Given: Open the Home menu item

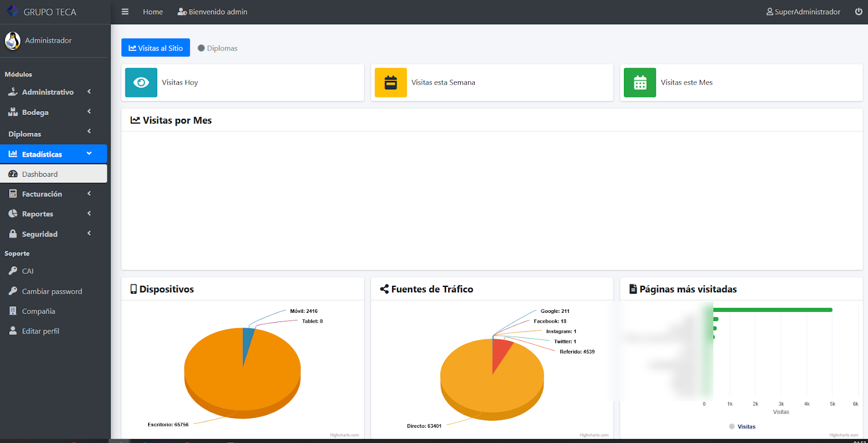Looking at the screenshot, I should click(153, 11).
